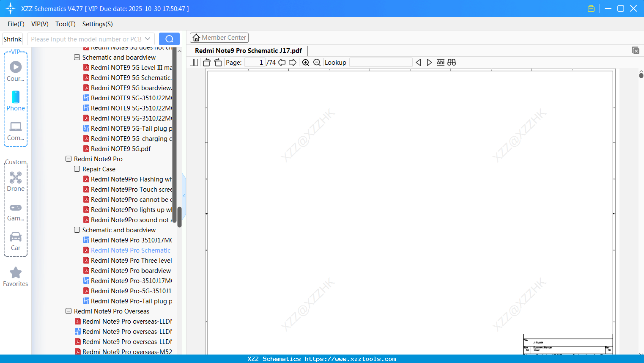644x363 pixels.
Task: Open Redmi Note9 Pro Three level file
Action: (128, 261)
